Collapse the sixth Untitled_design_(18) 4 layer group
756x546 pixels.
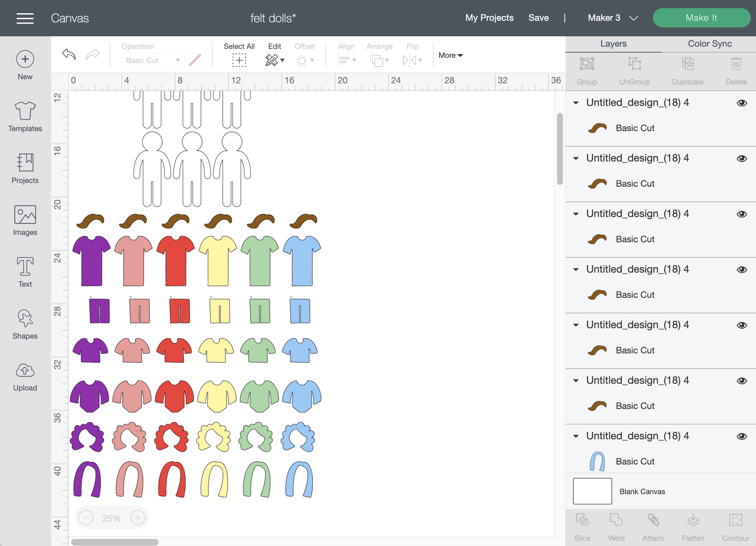[x=576, y=381]
